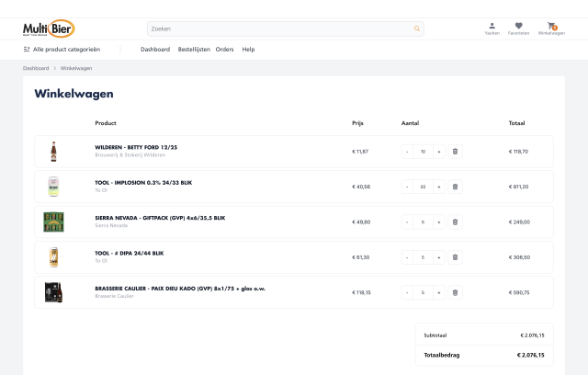
Task: Click Dashboard breadcrumb link
Action: (x=36, y=68)
